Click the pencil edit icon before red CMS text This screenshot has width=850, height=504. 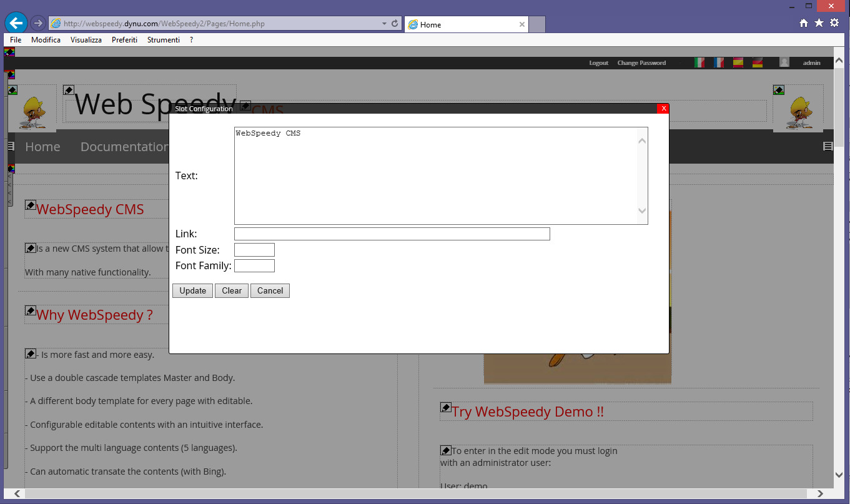(x=245, y=106)
